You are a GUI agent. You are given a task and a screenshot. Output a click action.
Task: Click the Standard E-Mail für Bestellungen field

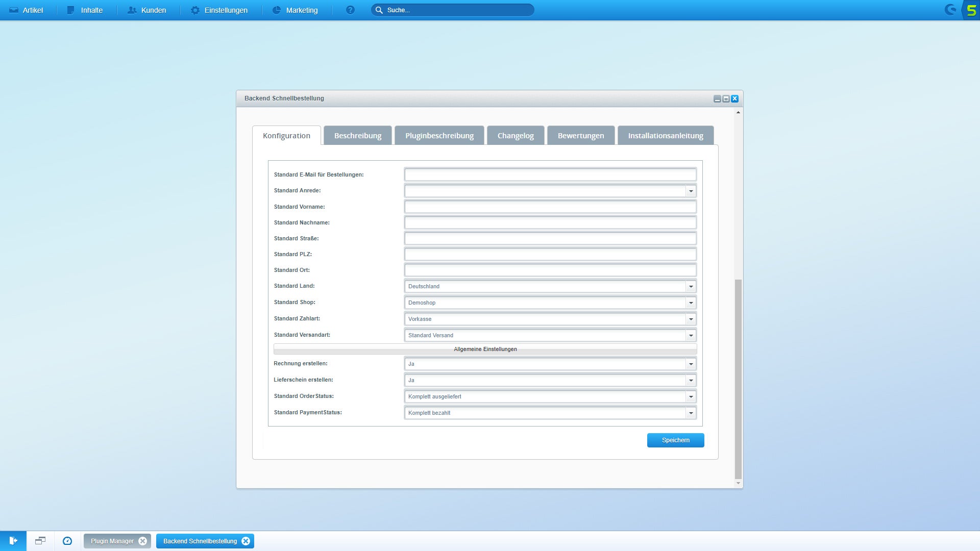point(550,174)
